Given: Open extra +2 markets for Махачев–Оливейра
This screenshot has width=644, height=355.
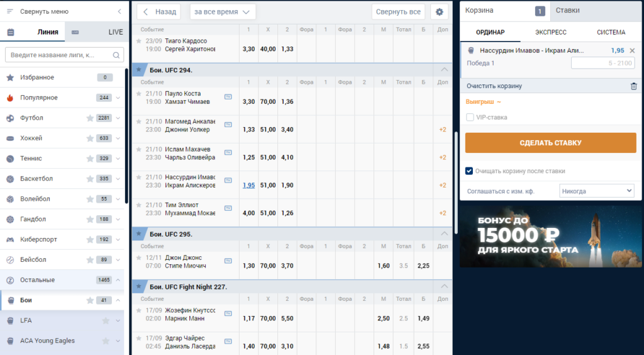Looking at the screenshot, I should 442,157.
